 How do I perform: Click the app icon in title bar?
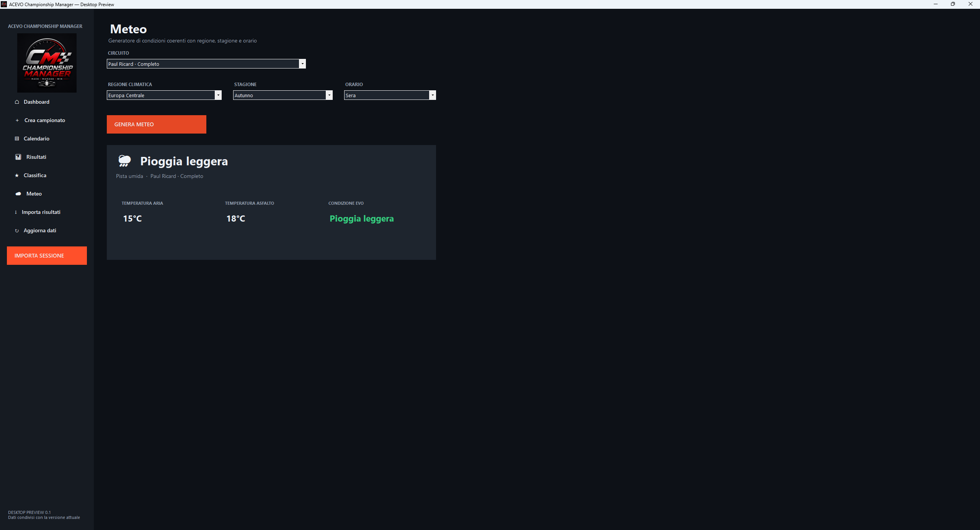(x=4, y=4)
